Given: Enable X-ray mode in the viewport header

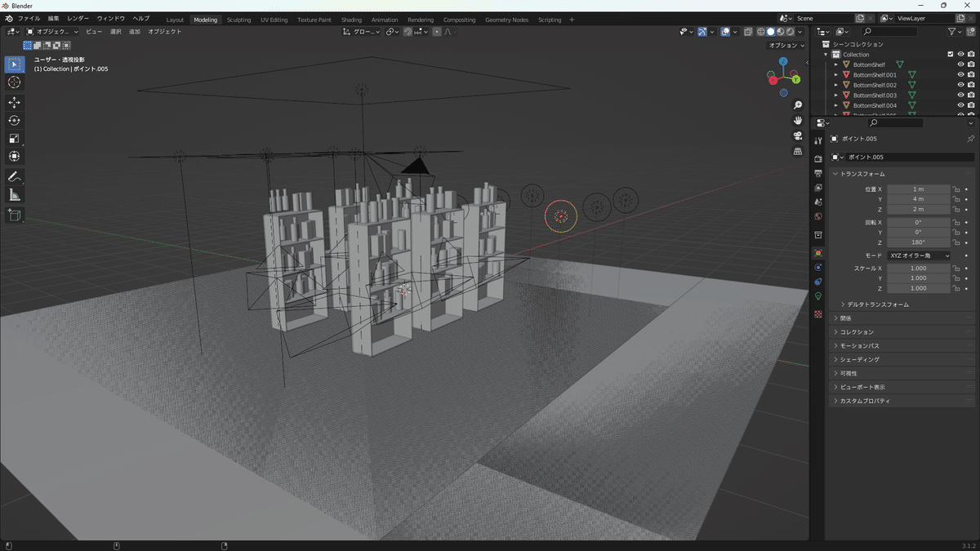Looking at the screenshot, I should point(749,32).
